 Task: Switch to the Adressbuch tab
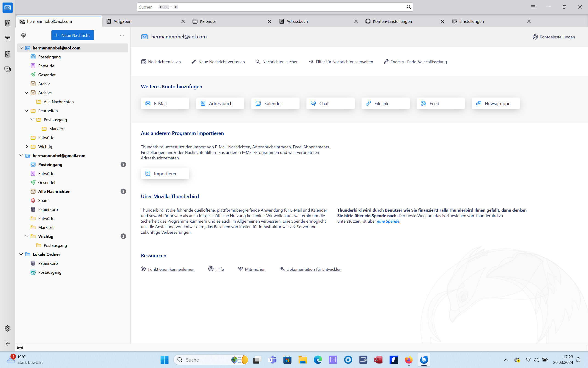click(319, 21)
